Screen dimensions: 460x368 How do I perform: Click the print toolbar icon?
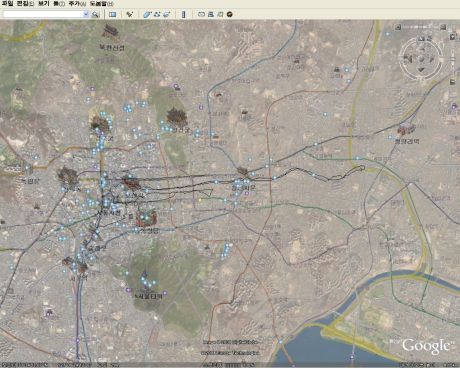point(211,14)
